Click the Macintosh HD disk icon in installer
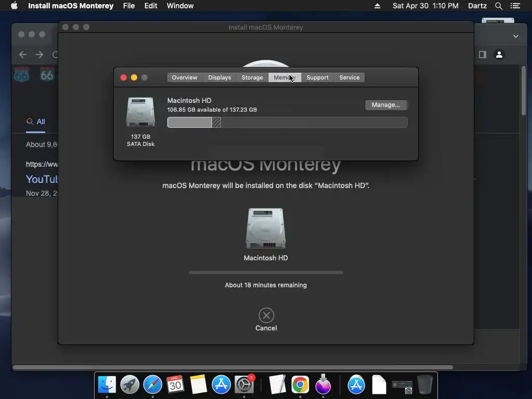The image size is (532, 399). (x=265, y=229)
